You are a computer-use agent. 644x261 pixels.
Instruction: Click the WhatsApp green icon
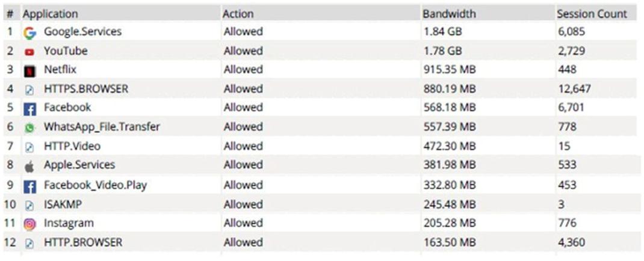tap(29, 127)
